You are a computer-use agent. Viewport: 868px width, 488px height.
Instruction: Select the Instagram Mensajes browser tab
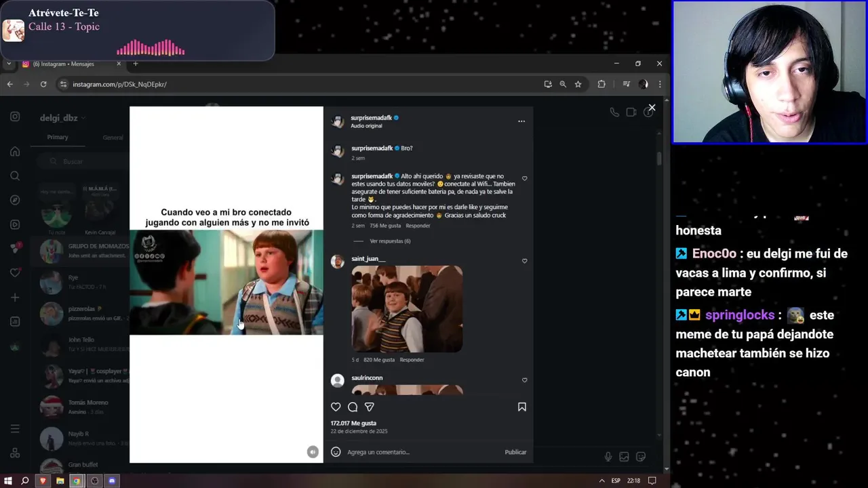coord(71,64)
